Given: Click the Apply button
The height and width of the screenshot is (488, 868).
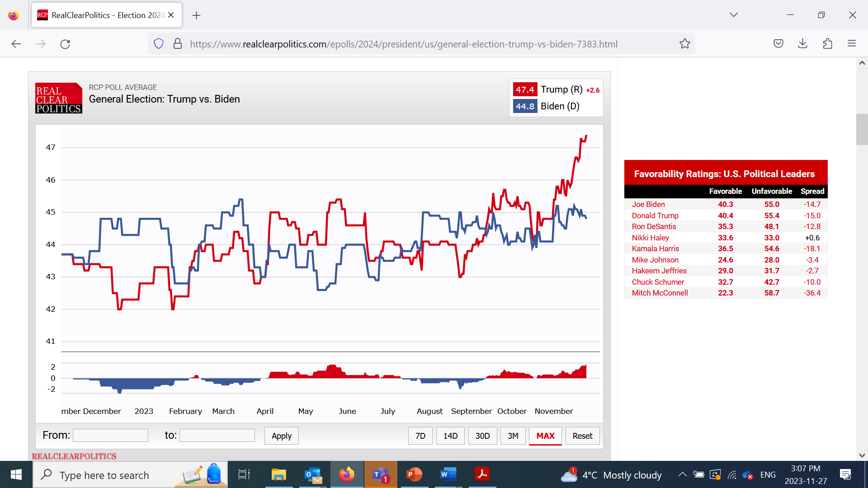Looking at the screenshot, I should click(281, 436).
